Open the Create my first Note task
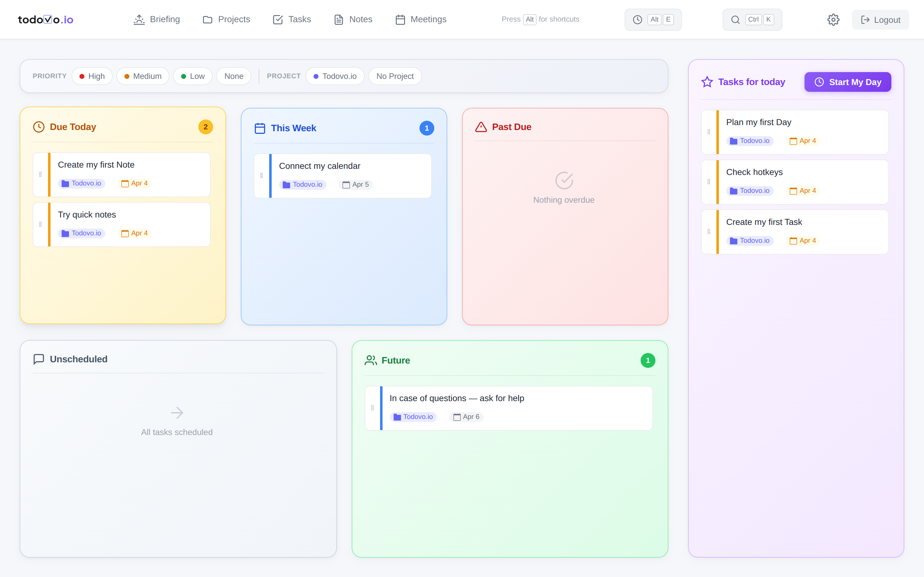 (x=121, y=174)
